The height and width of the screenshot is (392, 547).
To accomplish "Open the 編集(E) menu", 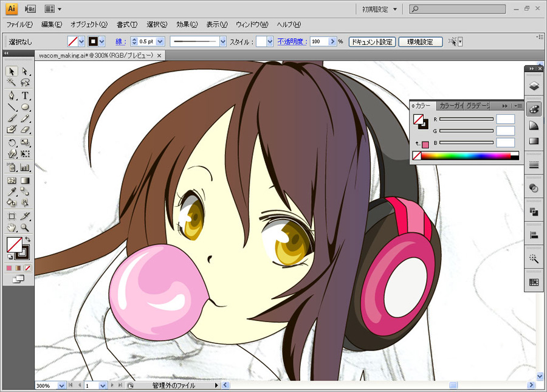I will 52,24.
